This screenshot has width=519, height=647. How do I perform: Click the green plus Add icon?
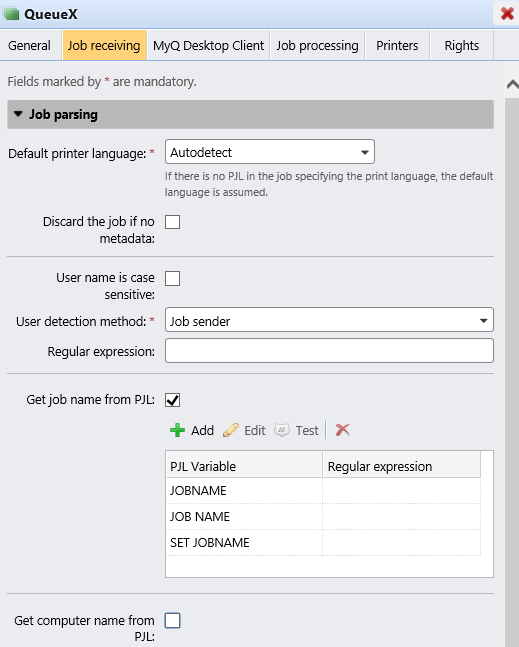pyautogui.click(x=177, y=430)
